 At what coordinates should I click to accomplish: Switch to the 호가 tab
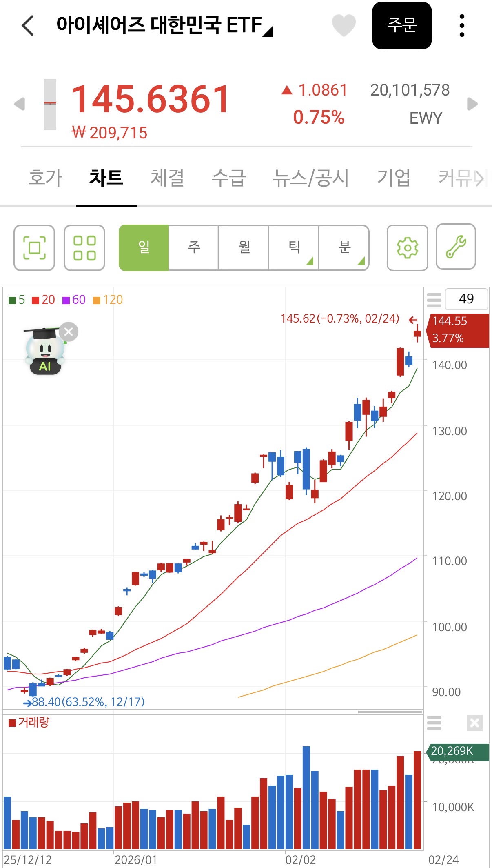point(45,178)
